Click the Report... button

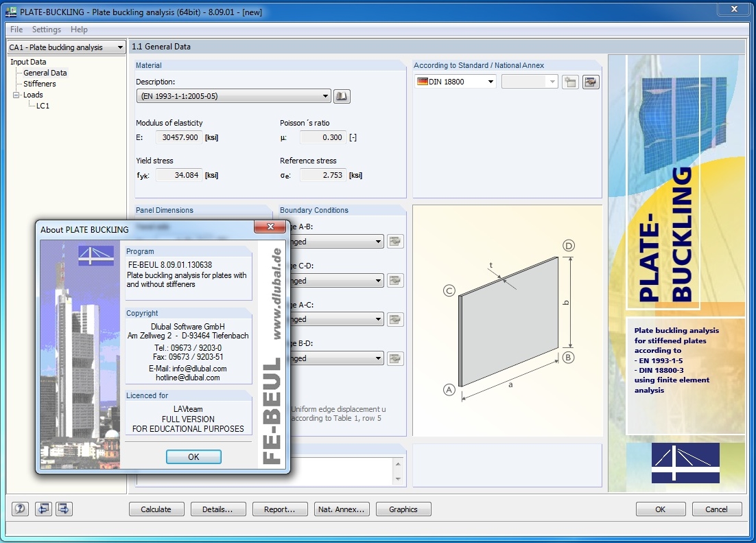click(280, 509)
